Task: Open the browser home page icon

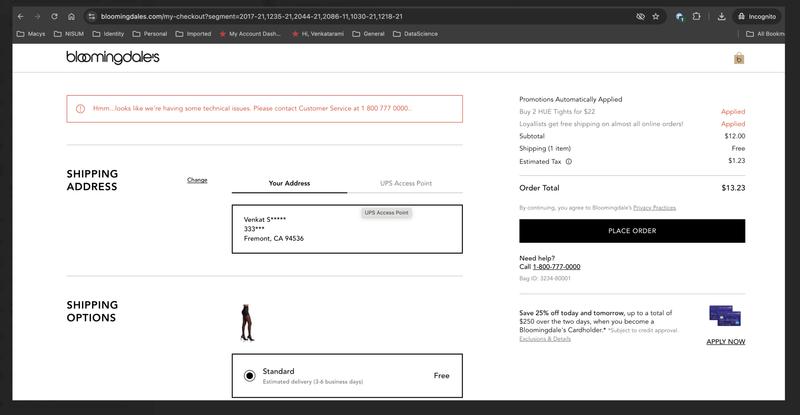Action: tap(71, 16)
